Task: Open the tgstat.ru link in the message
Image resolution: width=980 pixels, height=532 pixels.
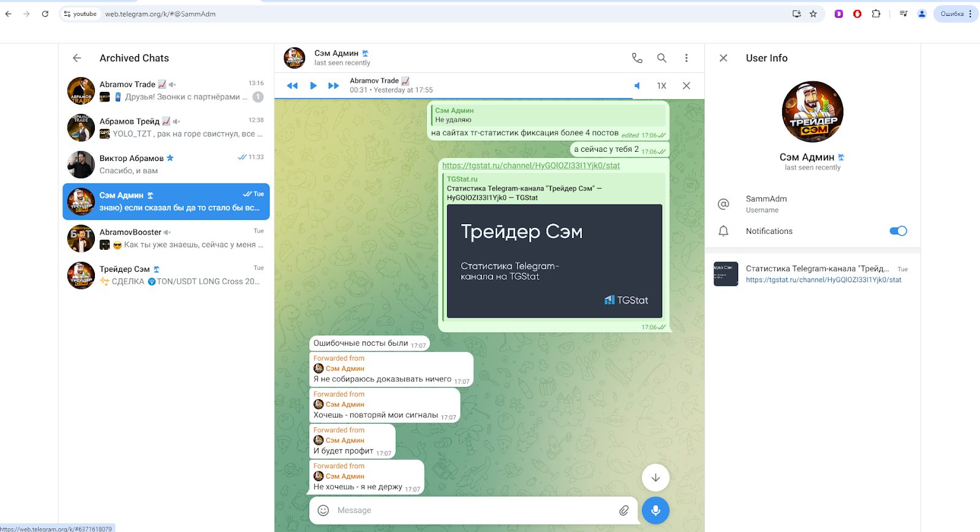Action: tap(531, 165)
